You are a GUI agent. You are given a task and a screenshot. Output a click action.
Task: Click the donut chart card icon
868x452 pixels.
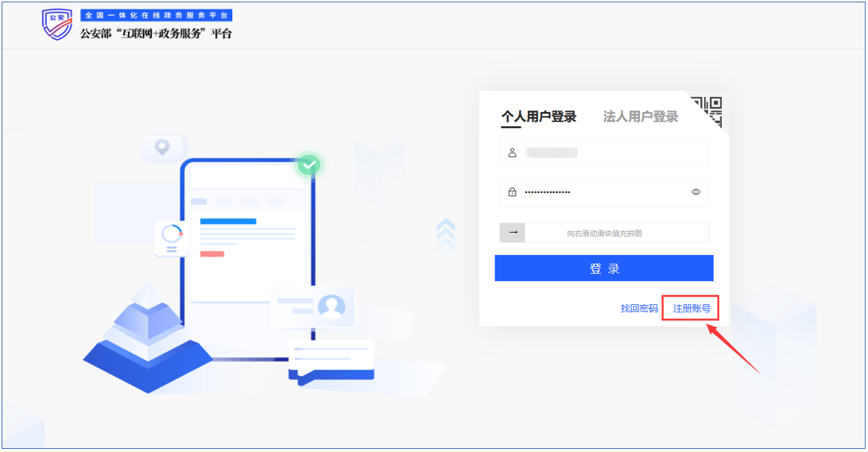pos(172,236)
